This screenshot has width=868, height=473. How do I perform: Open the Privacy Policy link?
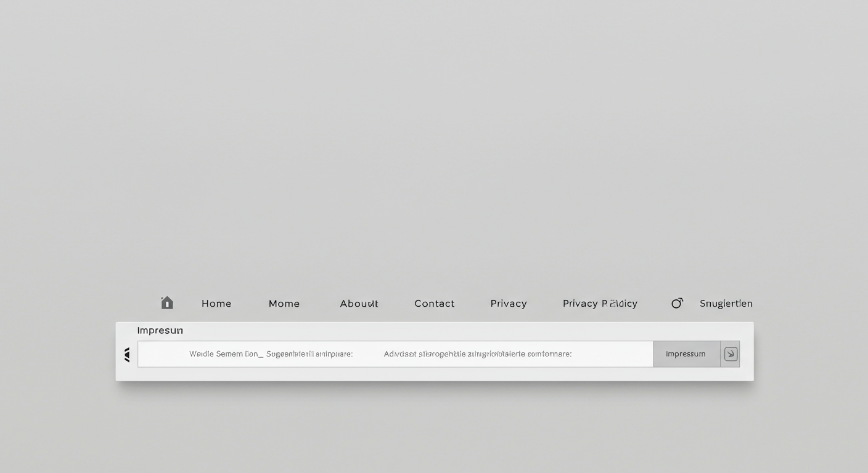(x=599, y=304)
